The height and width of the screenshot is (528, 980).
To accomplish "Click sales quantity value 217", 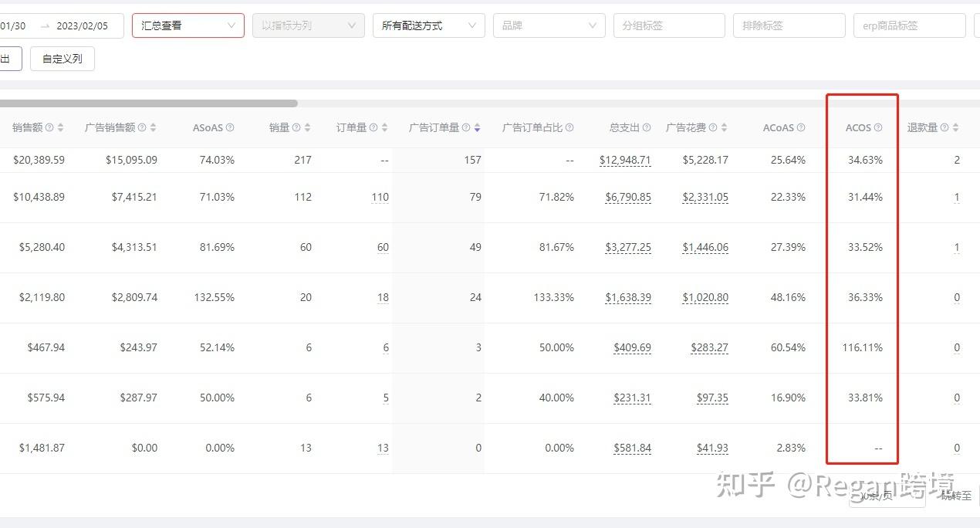I will click(302, 161).
